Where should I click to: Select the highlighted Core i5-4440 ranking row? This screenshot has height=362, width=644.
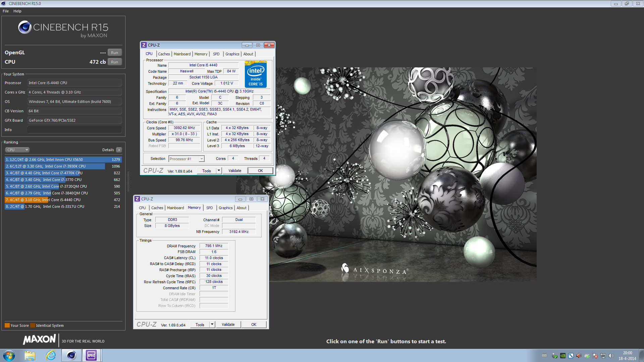pyautogui.click(x=63, y=200)
